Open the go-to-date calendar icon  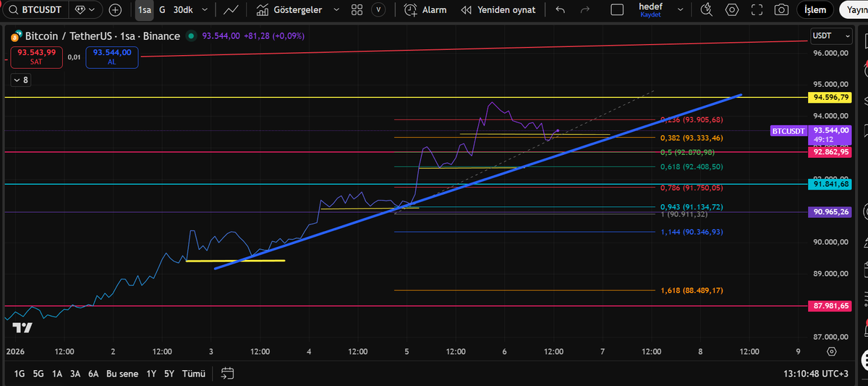[228, 374]
